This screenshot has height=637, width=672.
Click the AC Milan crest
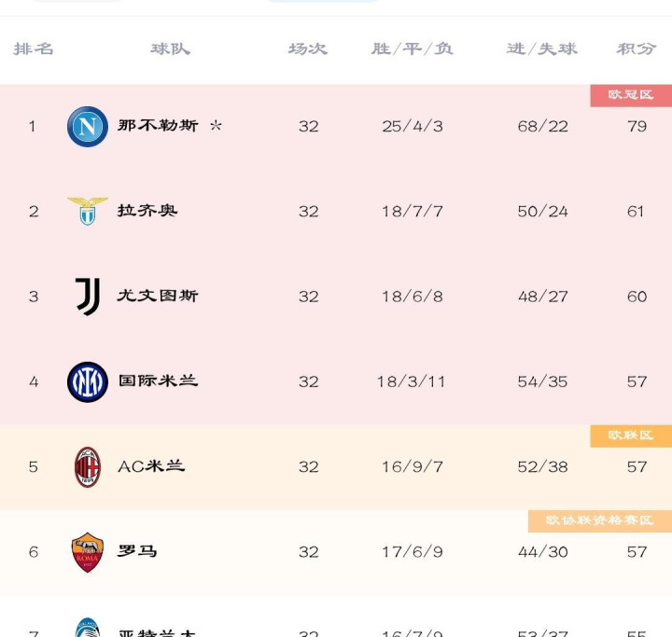pyautogui.click(x=88, y=467)
